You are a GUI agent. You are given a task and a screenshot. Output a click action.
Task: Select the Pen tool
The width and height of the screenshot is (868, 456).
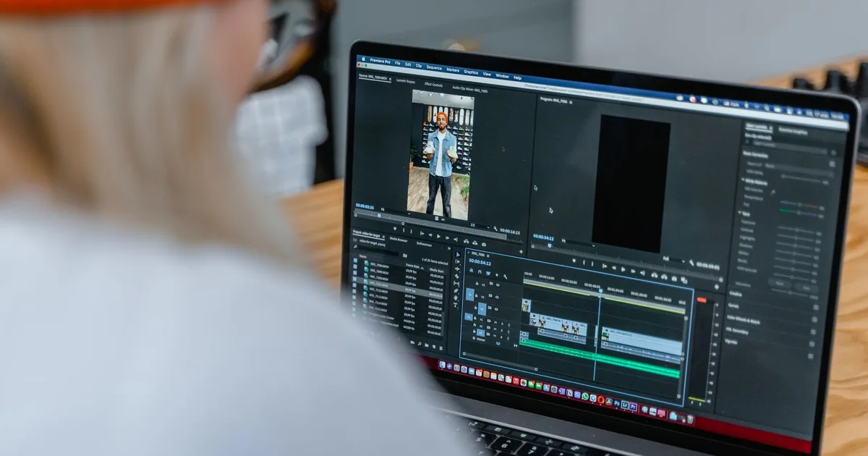coord(456,291)
